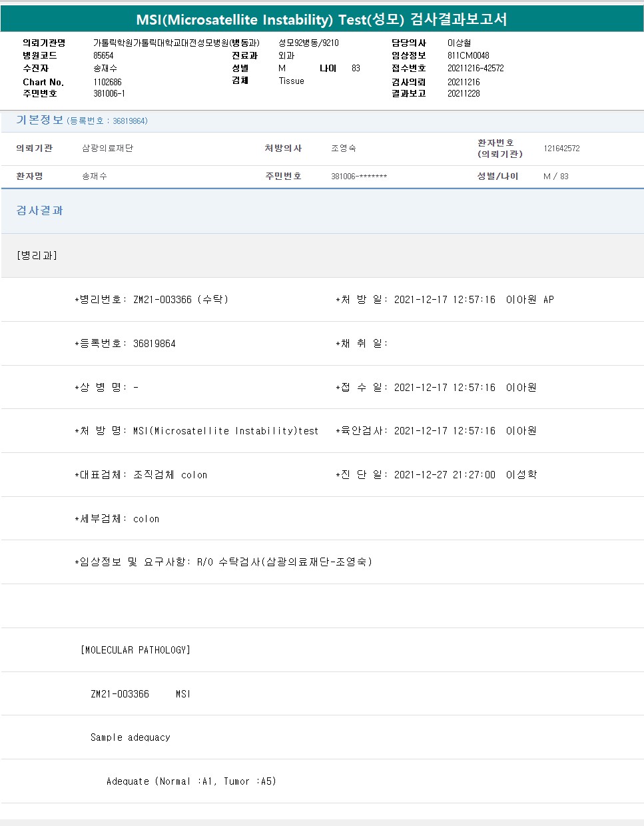Click the [병리과] department label
Screen dimensions: 644x826
(x=37, y=256)
